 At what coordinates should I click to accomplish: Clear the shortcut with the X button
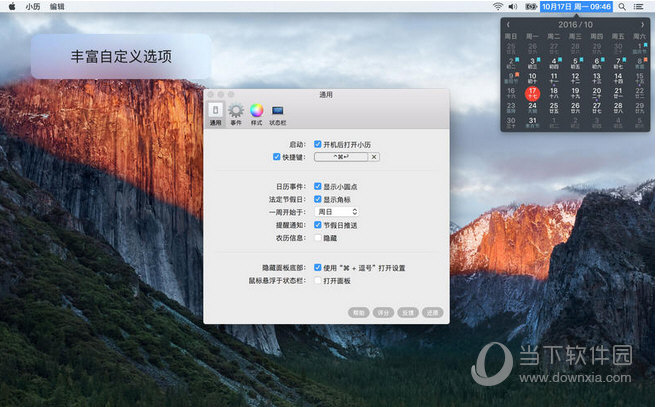(x=374, y=157)
